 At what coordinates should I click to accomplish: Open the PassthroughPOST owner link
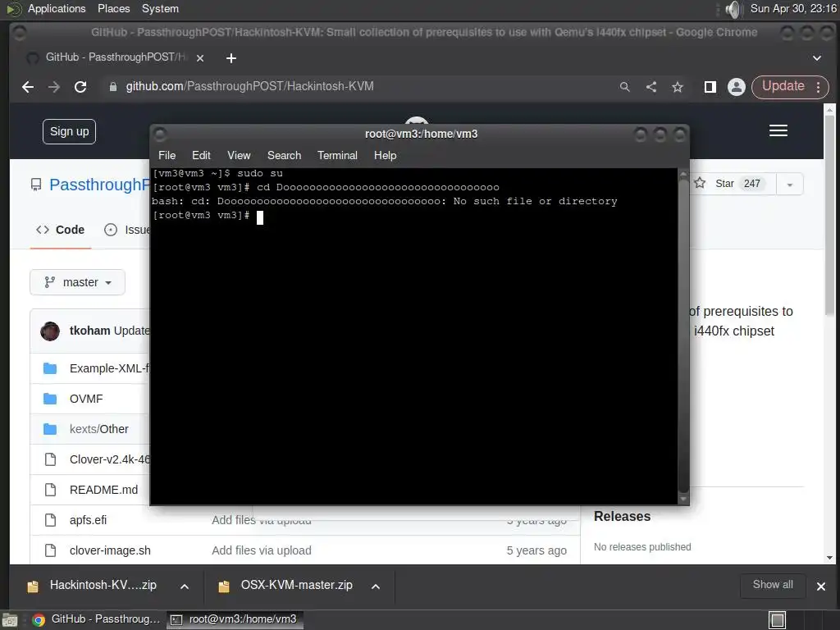[x=99, y=185]
